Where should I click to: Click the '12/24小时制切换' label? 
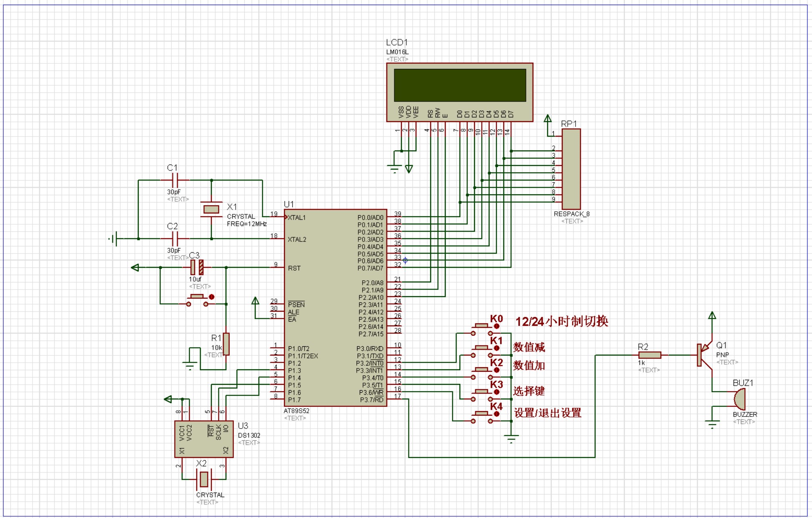pyautogui.click(x=562, y=321)
